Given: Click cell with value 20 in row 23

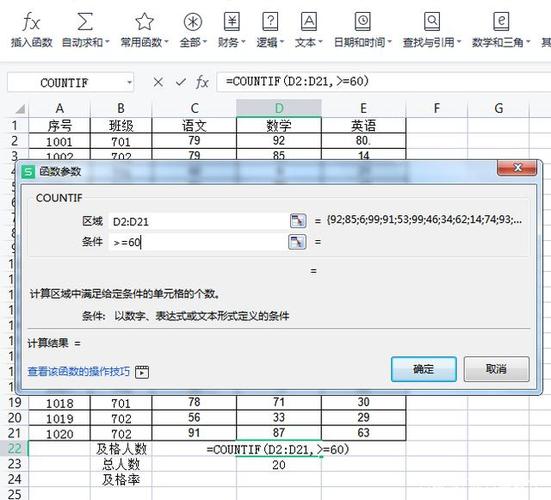Looking at the screenshot, I should pyautogui.click(x=279, y=465).
